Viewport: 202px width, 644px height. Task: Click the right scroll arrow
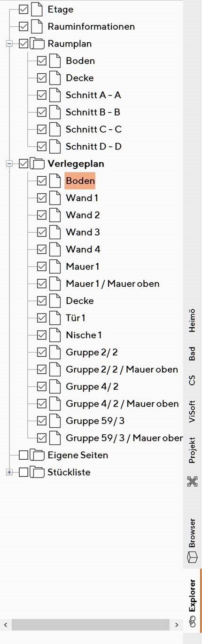[176, 625]
